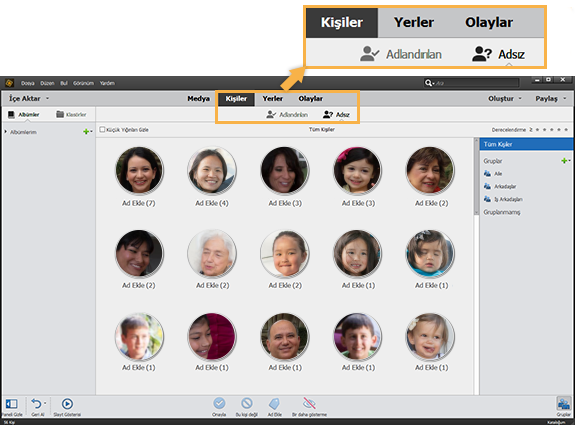
Task: Click the Ad Ekle (4) name label
Action: coord(212,203)
